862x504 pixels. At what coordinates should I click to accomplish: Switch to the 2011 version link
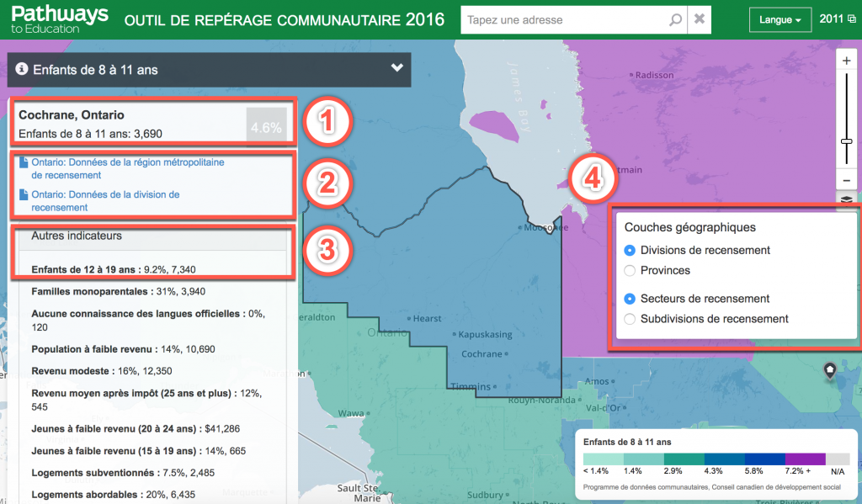point(838,19)
